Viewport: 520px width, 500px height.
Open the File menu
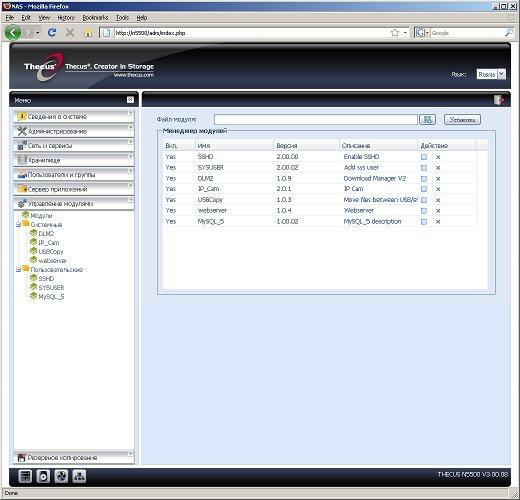pos(10,18)
